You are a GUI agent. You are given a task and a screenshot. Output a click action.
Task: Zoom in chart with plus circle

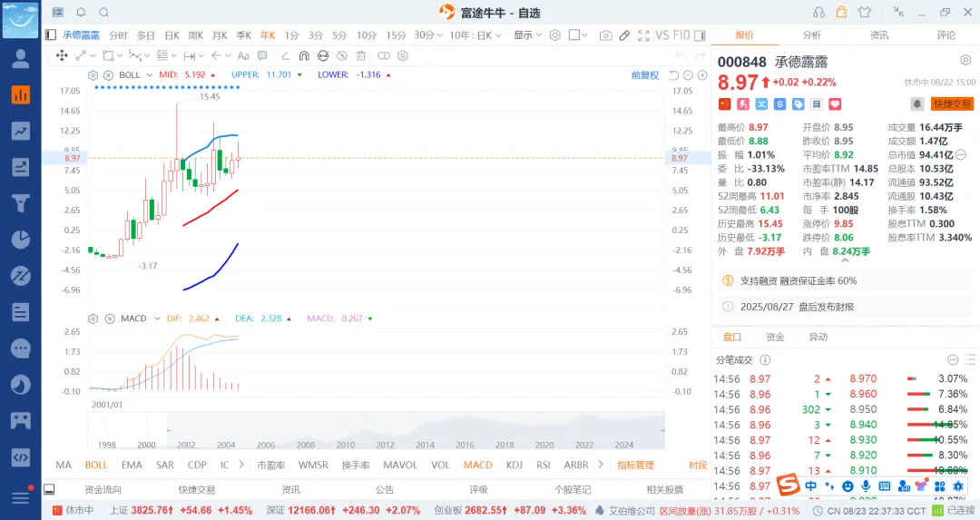point(702,75)
